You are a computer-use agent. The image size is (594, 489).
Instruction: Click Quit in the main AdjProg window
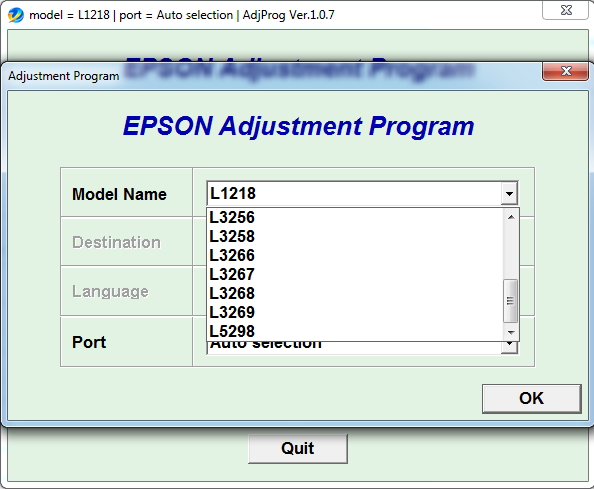[x=298, y=448]
